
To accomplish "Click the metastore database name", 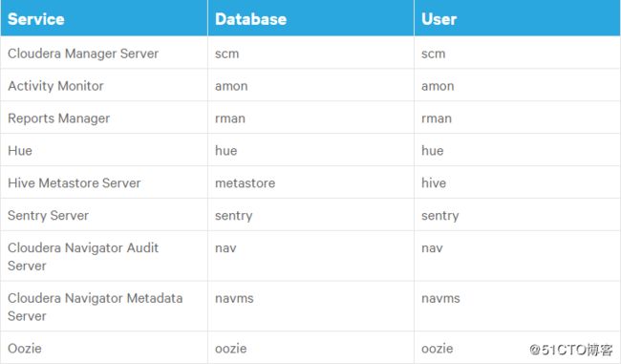I will pos(246,183).
